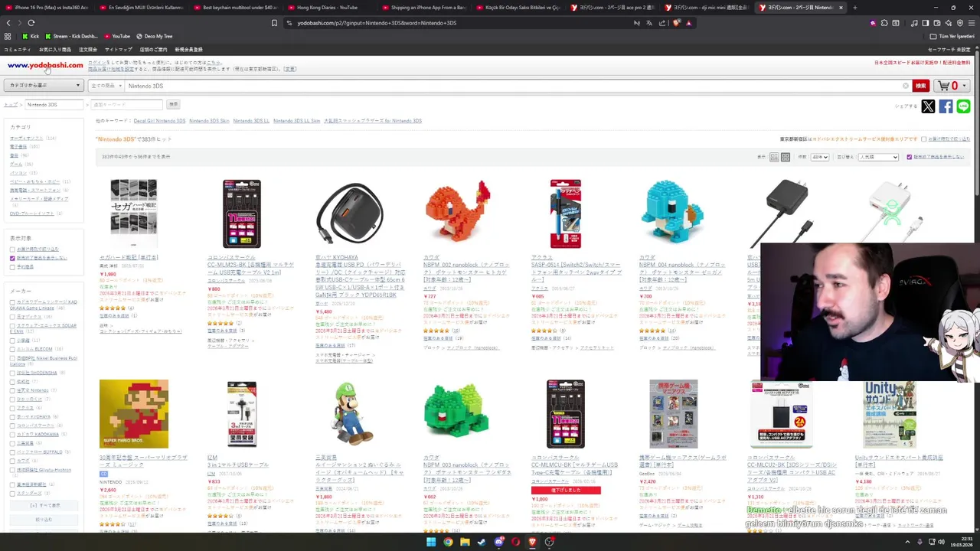The image size is (980, 551).
Task: Open the Super Mario Bros. pixel Mario product image
Action: (134, 413)
